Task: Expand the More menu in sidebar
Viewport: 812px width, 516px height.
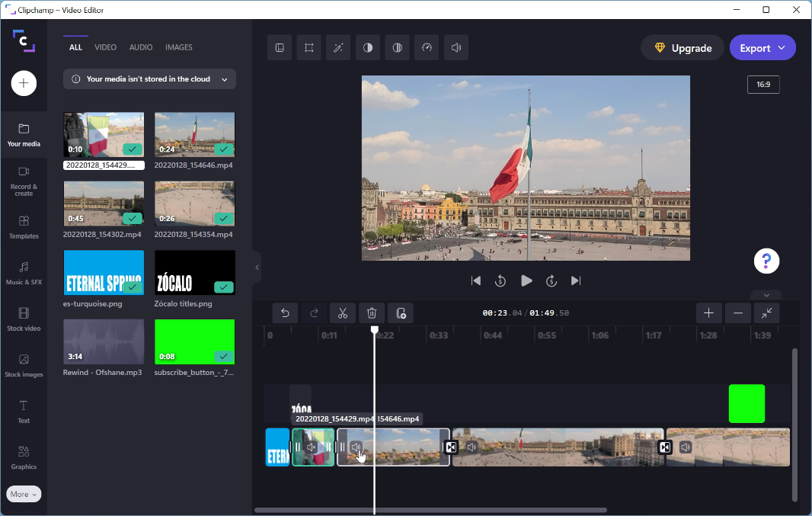Action: click(x=24, y=494)
